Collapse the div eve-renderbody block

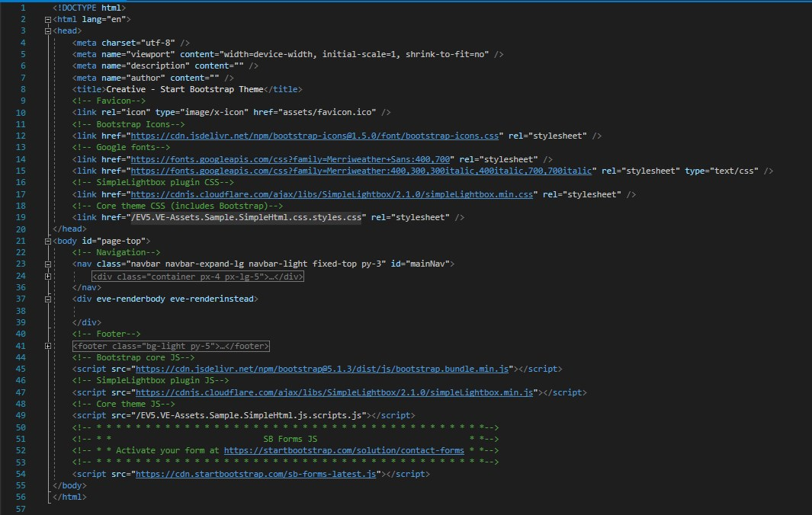47,299
